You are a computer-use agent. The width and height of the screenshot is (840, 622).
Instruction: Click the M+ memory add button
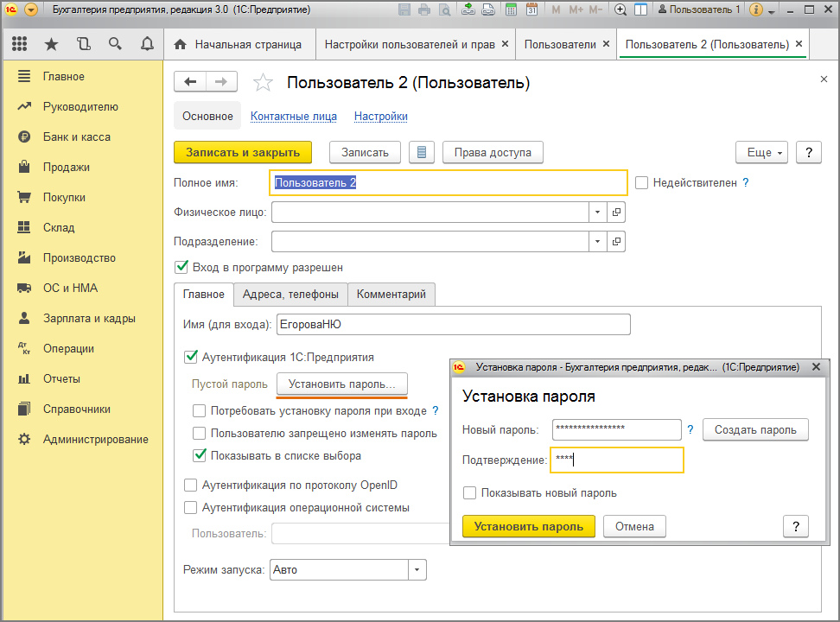(576, 10)
